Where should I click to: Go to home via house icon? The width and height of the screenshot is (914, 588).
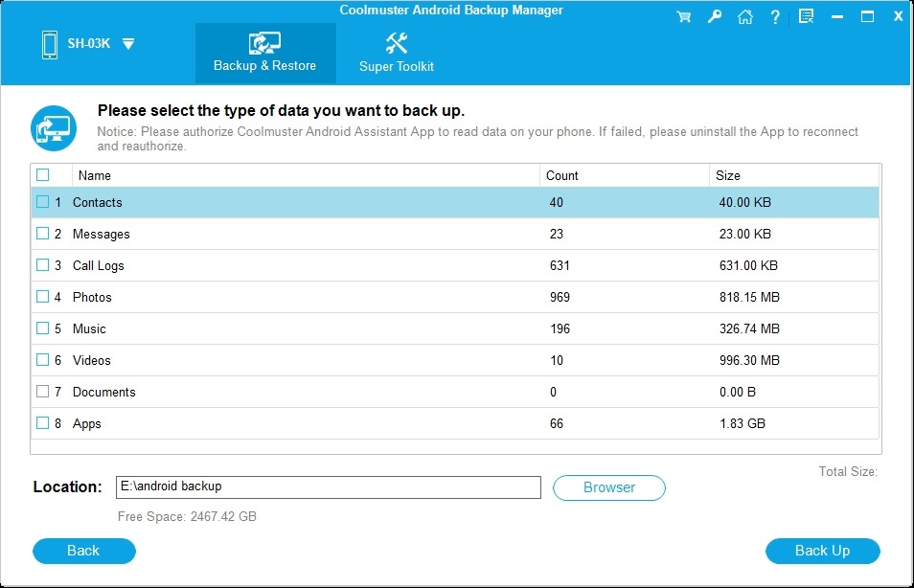click(x=745, y=16)
